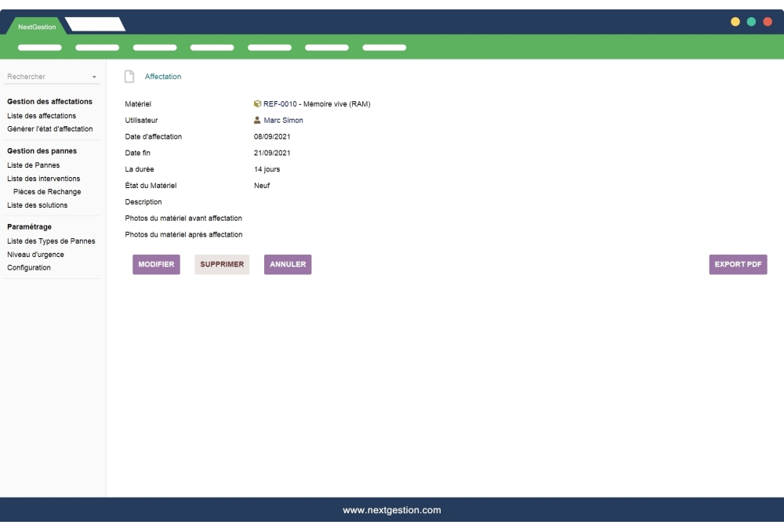Open Pièces de Rechange
Screen dimensions: 784x532
(46, 191)
